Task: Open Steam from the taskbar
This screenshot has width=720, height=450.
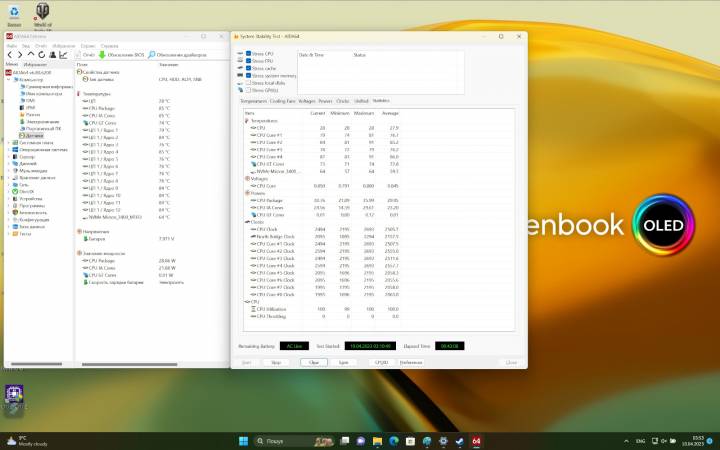Action: coord(460,441)
